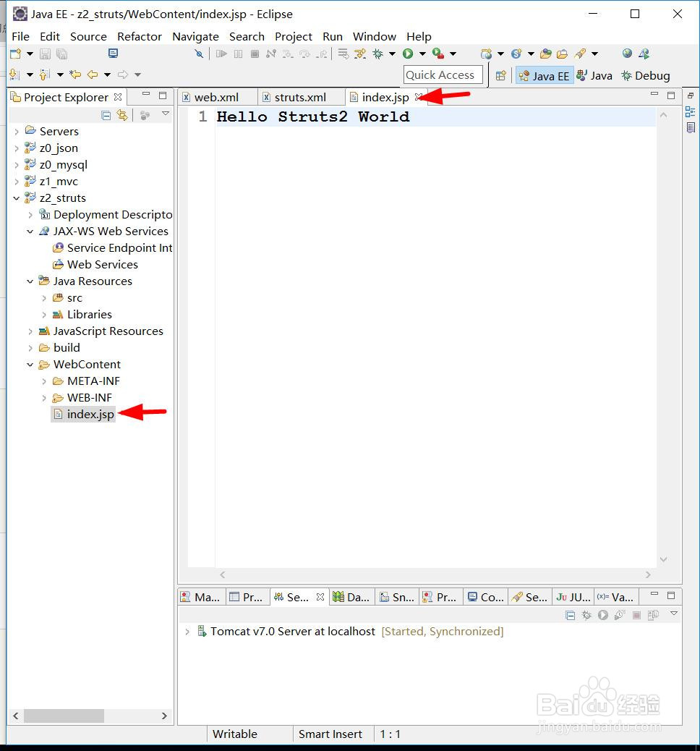Image resolution: width=700 pixels, height=751 pixels.
Task: Expand the z0_json project
Action: point(17,148)
